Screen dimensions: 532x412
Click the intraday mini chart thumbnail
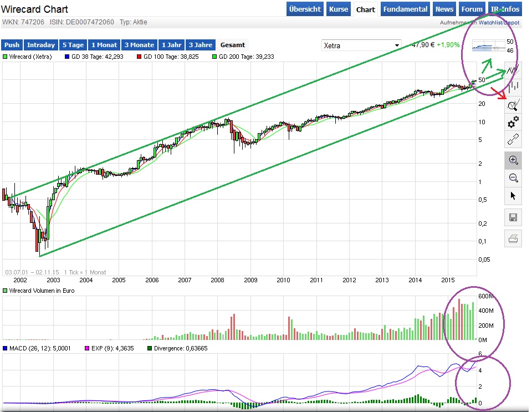pos(489,47)
